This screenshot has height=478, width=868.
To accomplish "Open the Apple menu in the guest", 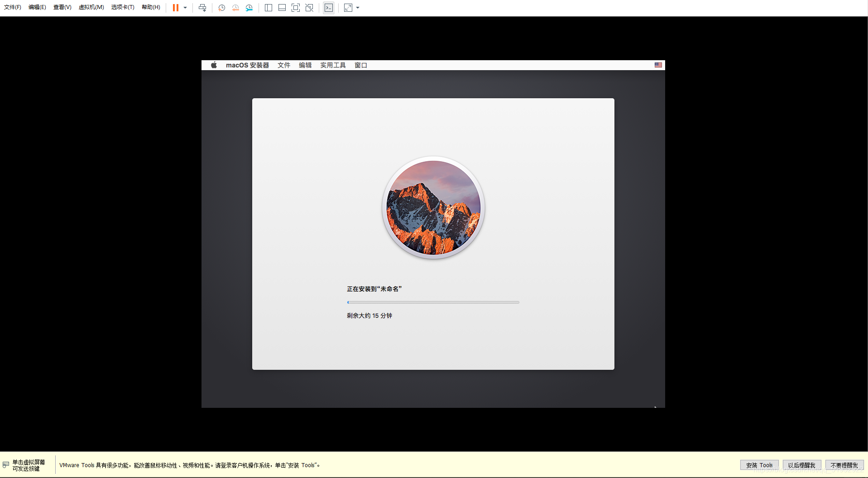I will tap(214, 65).
